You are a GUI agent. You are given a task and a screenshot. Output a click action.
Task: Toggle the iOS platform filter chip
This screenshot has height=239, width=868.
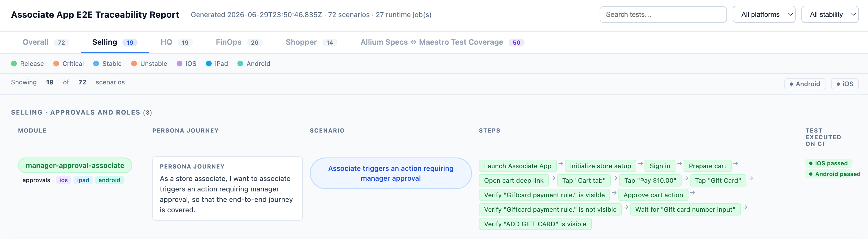point(845,84)
